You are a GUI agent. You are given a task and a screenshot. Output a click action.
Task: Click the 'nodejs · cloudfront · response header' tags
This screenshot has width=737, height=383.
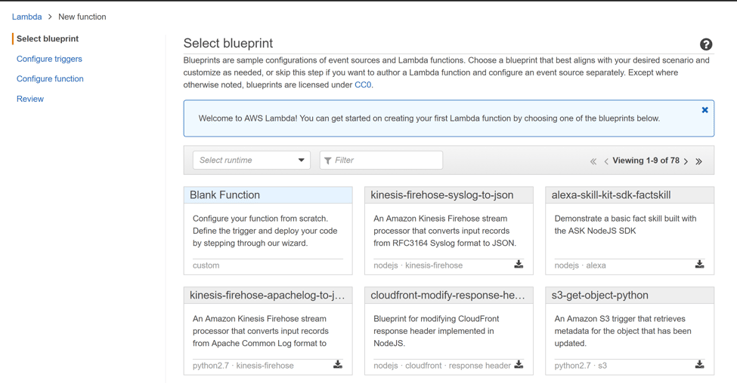coord(442,365)
